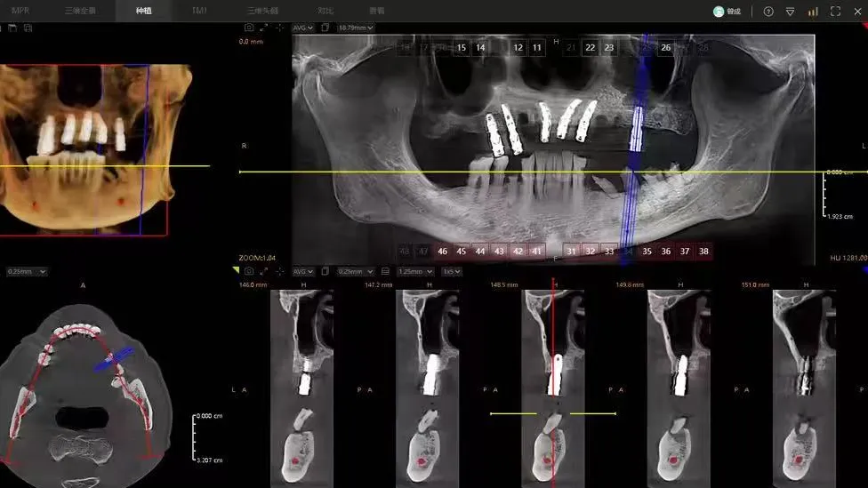This screenshot has width=868, height=488.
Task: Click the yellow-green corner marker in the cross-section toolbar
Action: pos(236,270)
